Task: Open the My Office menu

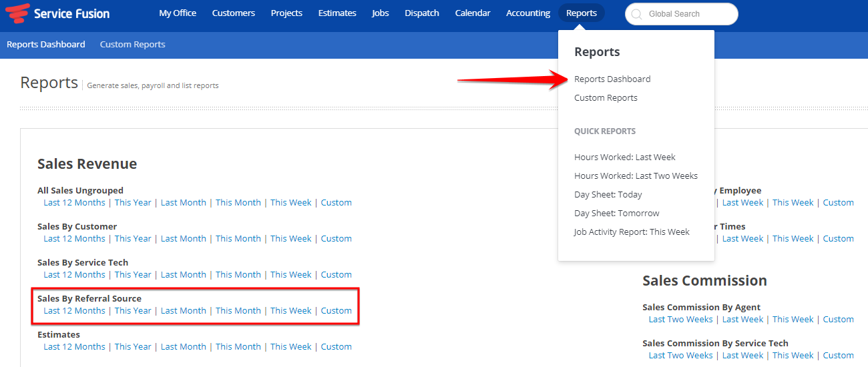Action: (178, 13)
